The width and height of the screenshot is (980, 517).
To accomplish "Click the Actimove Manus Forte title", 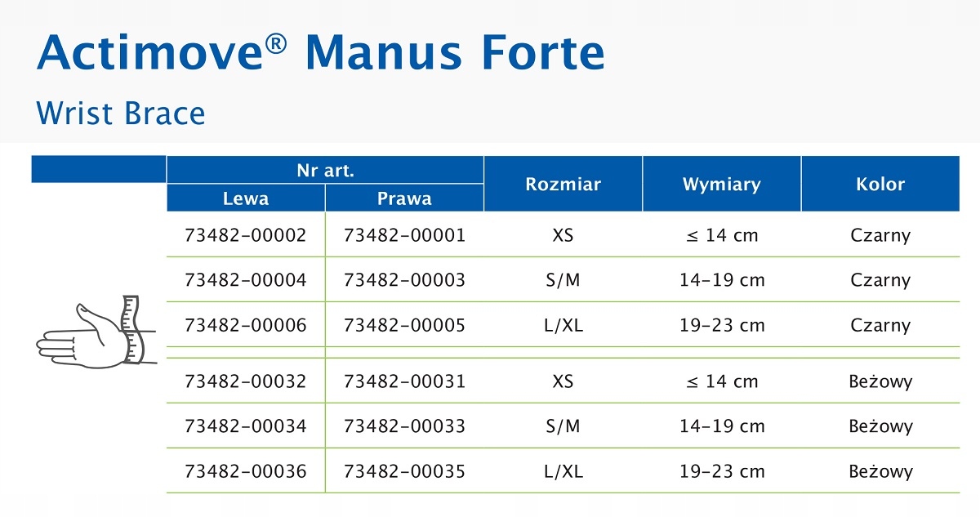I will point(321,54).
